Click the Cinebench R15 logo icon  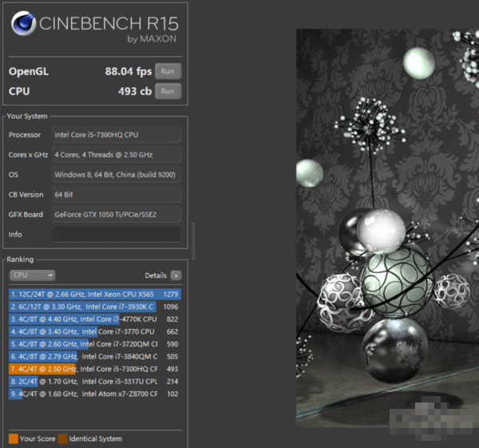(23, 23)
